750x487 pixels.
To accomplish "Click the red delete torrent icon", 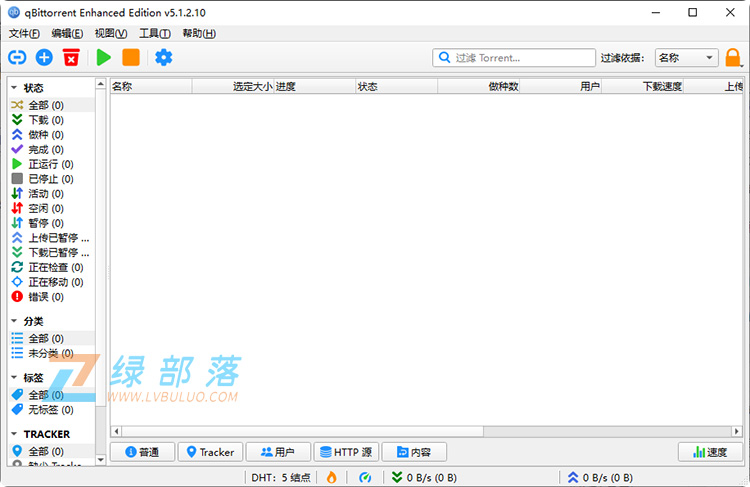I will 71,57.
